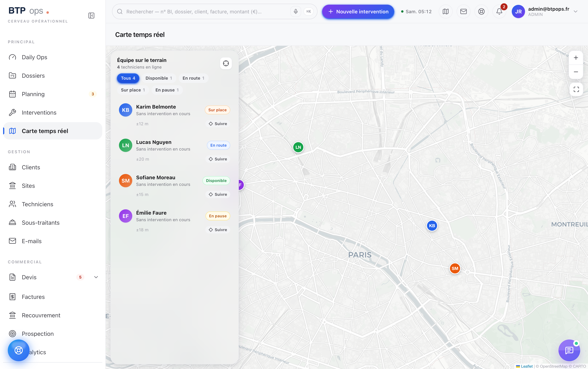
Task: Click Karim Belmonte's KB avatar
Action: 125,110
